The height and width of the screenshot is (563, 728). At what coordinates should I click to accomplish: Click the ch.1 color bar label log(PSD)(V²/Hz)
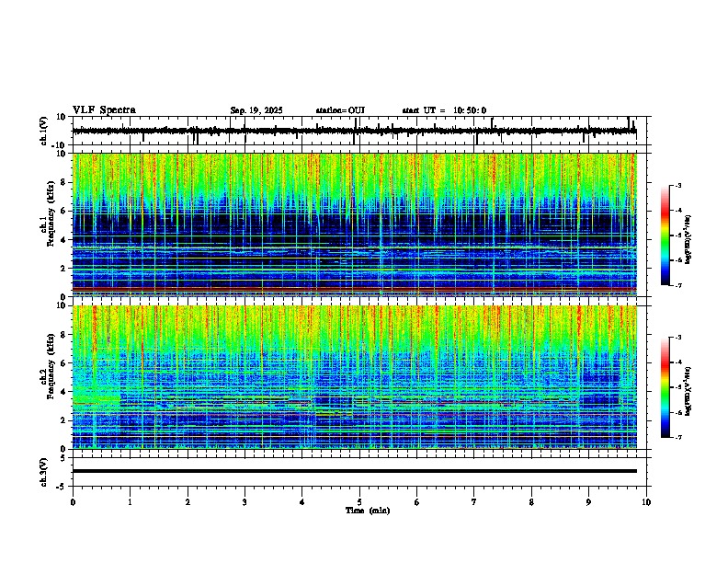(688, 240)
